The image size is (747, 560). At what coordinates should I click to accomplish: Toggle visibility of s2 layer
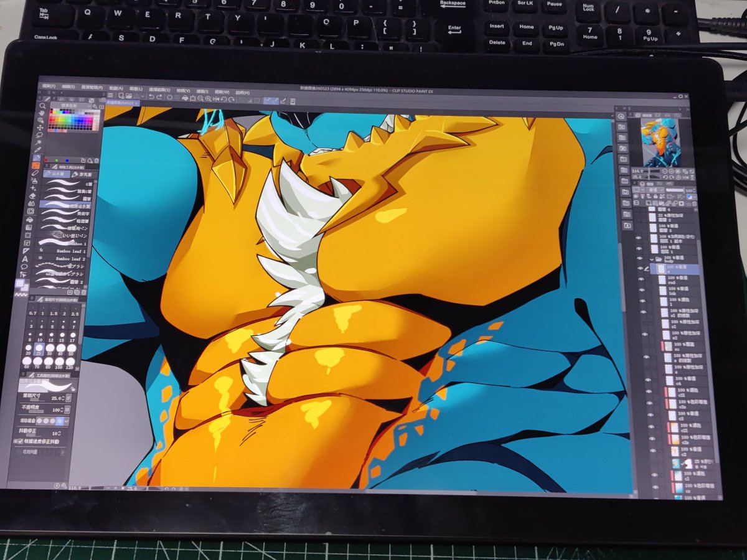pyautogui.click(x=645, y=334)
